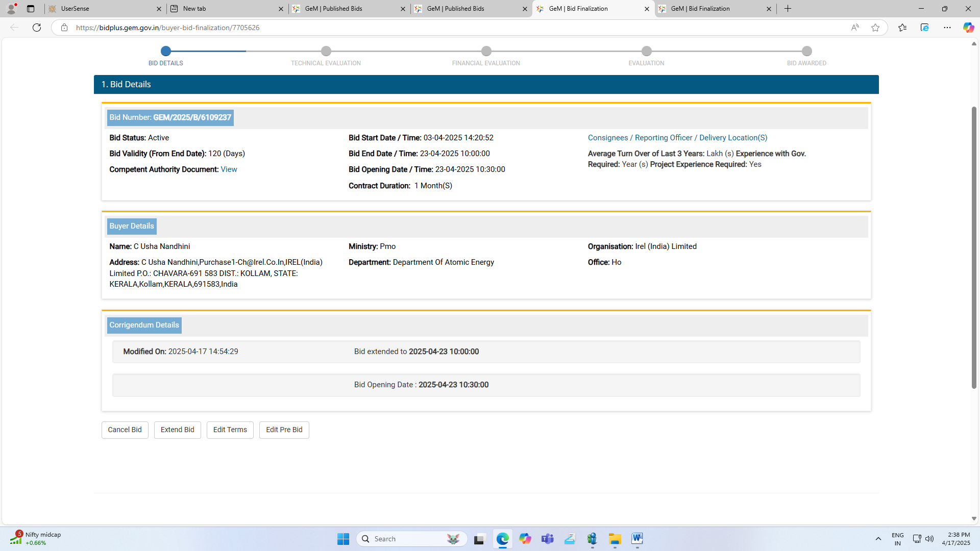Show hidden system tray icons

click(x=878, y=539)
